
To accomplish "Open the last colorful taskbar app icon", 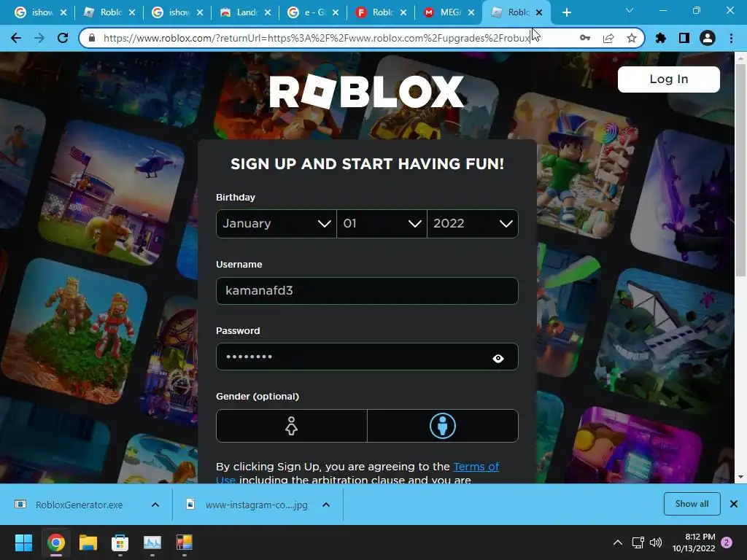I will point(185,542).
